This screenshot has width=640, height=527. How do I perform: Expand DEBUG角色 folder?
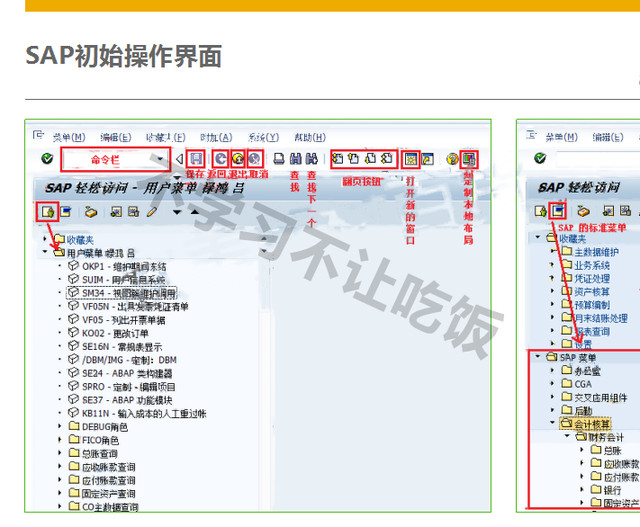pyautogui.click(x=60, y=426)
